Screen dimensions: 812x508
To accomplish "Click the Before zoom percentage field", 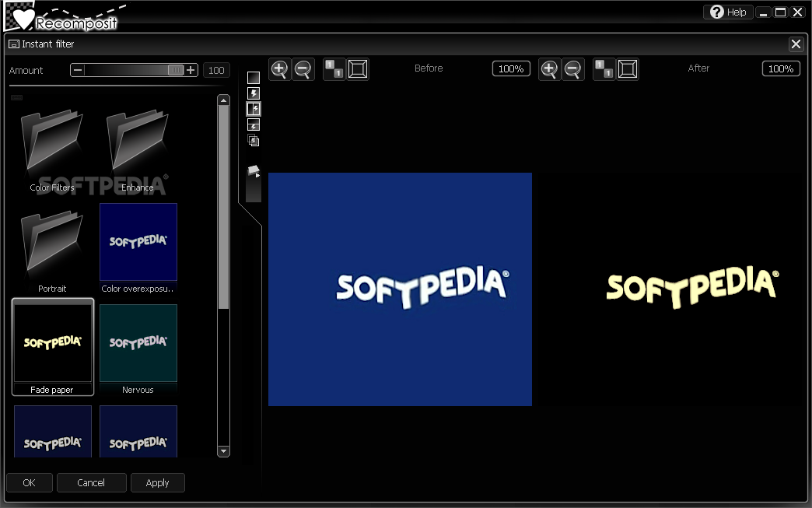I will pyautogui.click(x=511, y=69).
